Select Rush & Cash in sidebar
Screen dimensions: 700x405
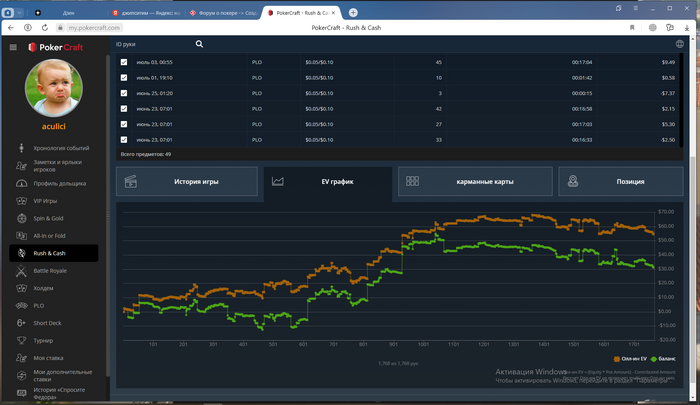(54, 253)
